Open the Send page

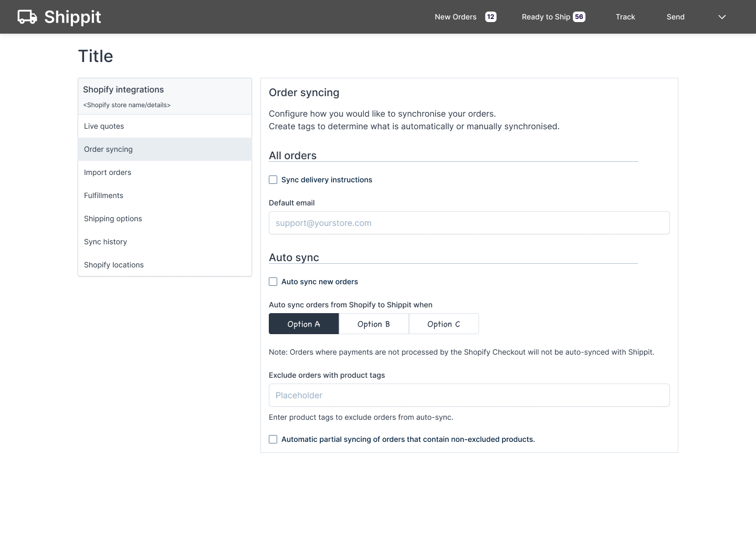point(675,17)
